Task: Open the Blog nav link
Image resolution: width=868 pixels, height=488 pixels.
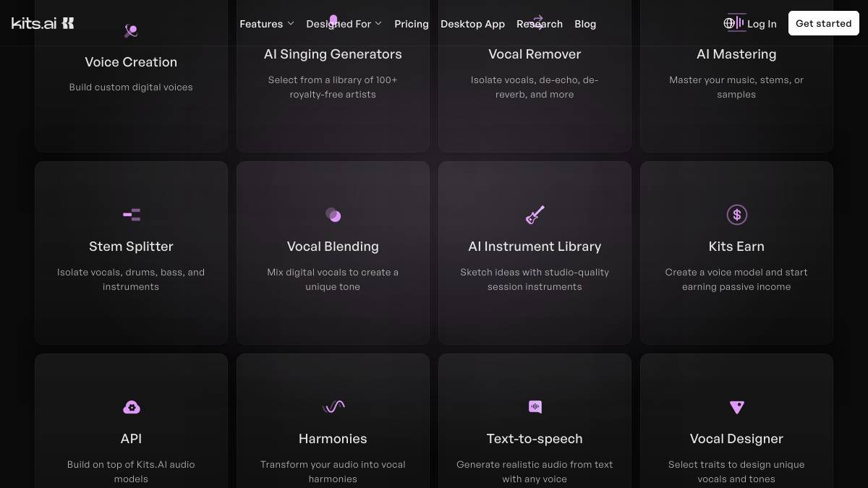Action: coord(585,24)
